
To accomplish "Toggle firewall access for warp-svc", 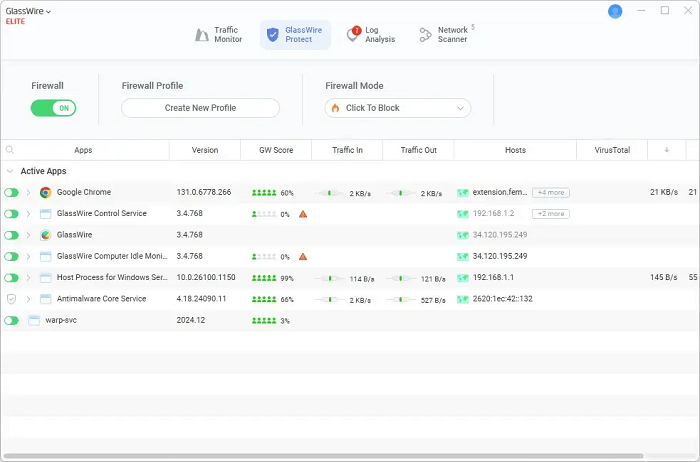I will [12, 320].
